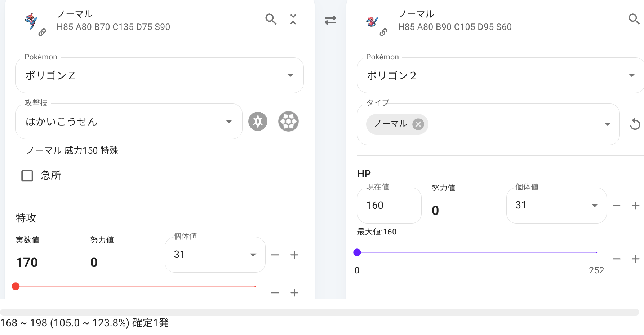The height and width of the screenshot is (335, 644).
Task: Open the ポリゴン2 Pokémon dropdown
Action: click(x=501, y=75)
